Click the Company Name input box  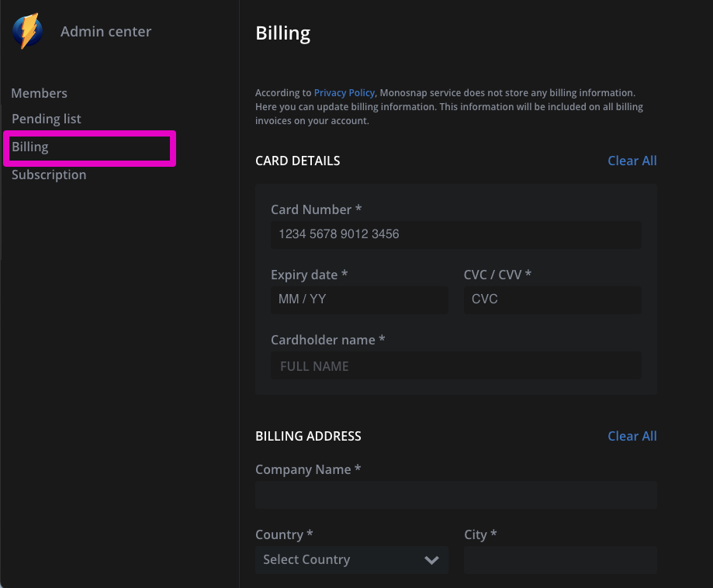click(x=455, y=495)
